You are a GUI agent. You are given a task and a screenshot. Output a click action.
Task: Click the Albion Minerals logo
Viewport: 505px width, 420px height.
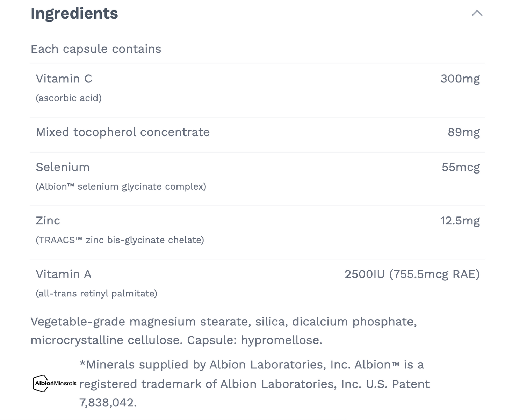[55, 383]
